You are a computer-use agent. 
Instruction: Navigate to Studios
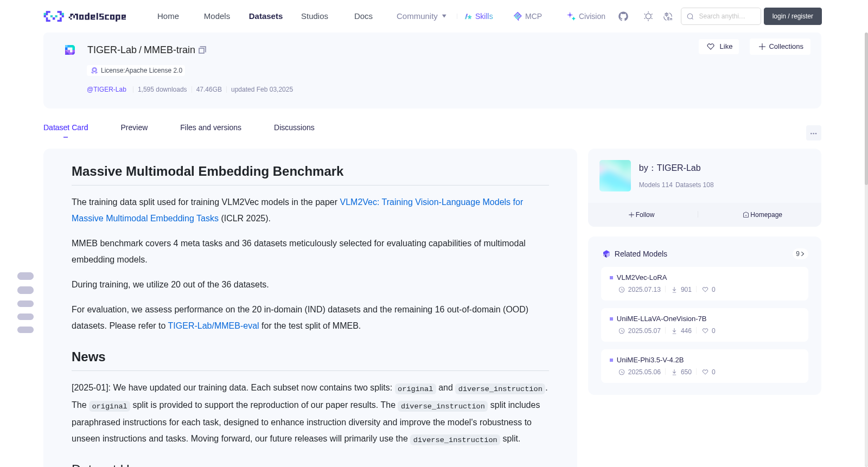315,16
